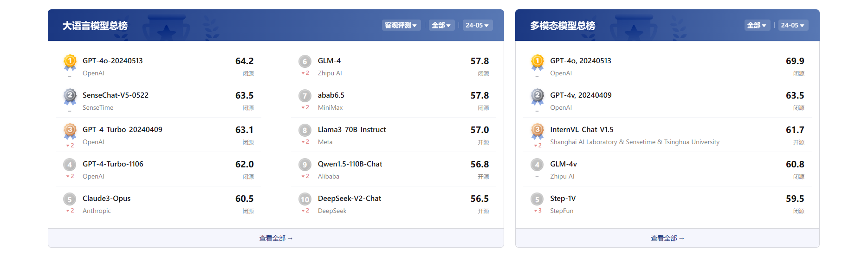The width and height of the screenshot is (868, 259).
Task: Click the 大语言模型总榜 header title
Action: coord(95,26)
